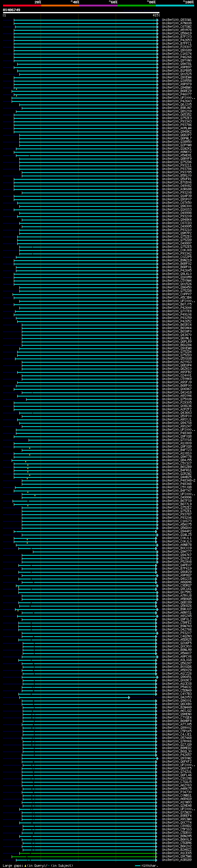Select the UniRef100_Q947K7 label
The height and width of the screenshot is (868, 197).
click(177, 555)
